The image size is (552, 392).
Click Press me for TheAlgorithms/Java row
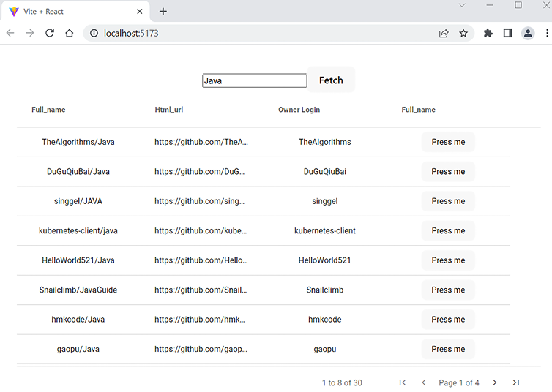pos(448,142)
